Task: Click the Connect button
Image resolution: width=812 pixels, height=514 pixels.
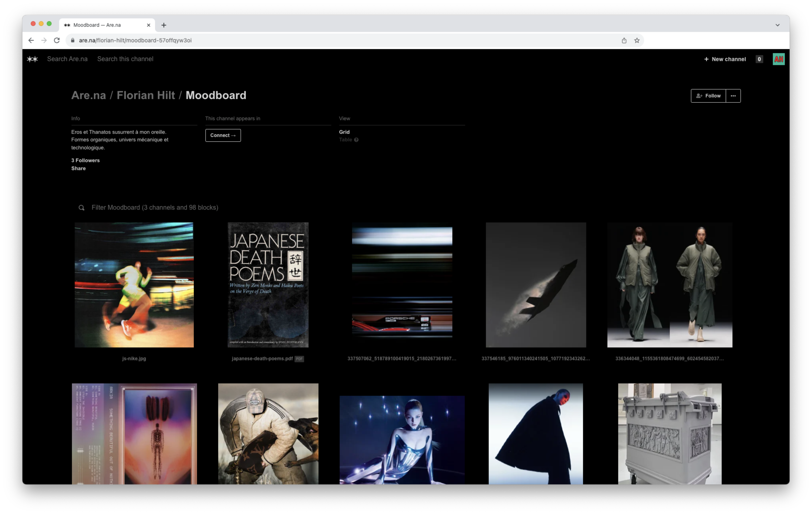Action: pos(223,136)
